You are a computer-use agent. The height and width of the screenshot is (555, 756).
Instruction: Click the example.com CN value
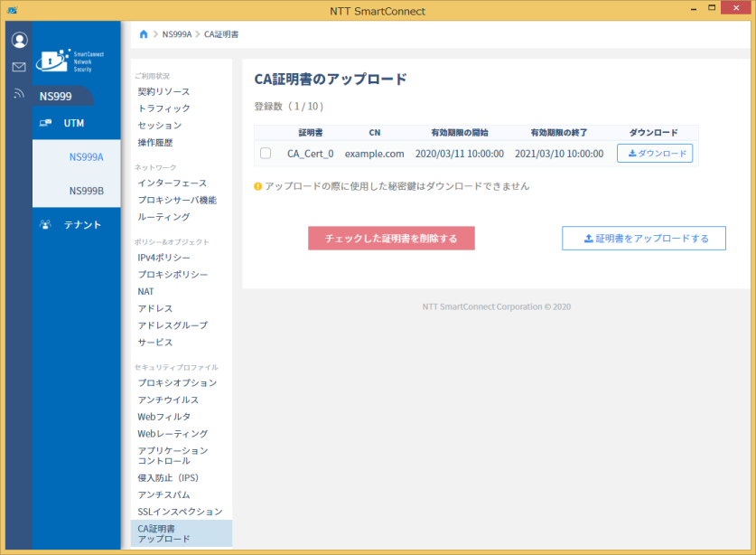point(375,154)
